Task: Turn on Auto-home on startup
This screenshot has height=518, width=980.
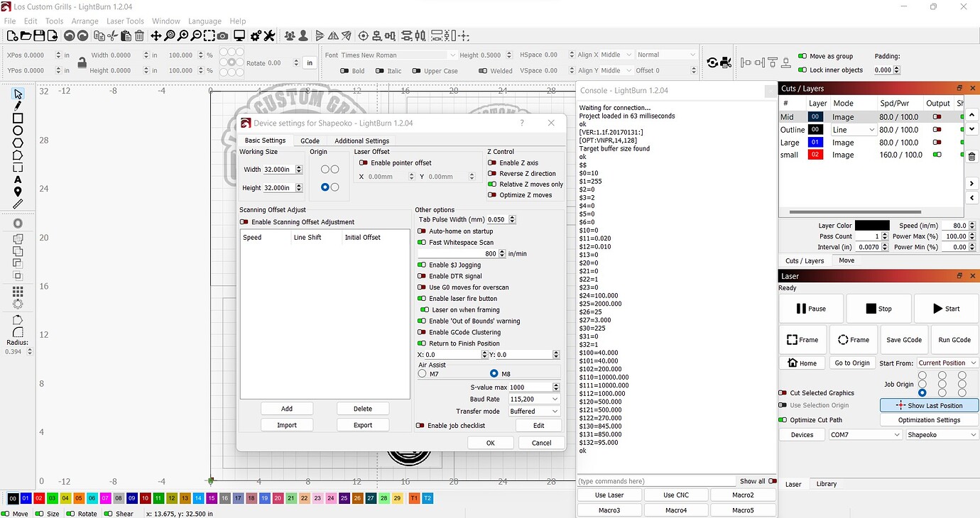Action: pyautogui.click(x=422, y=231)
